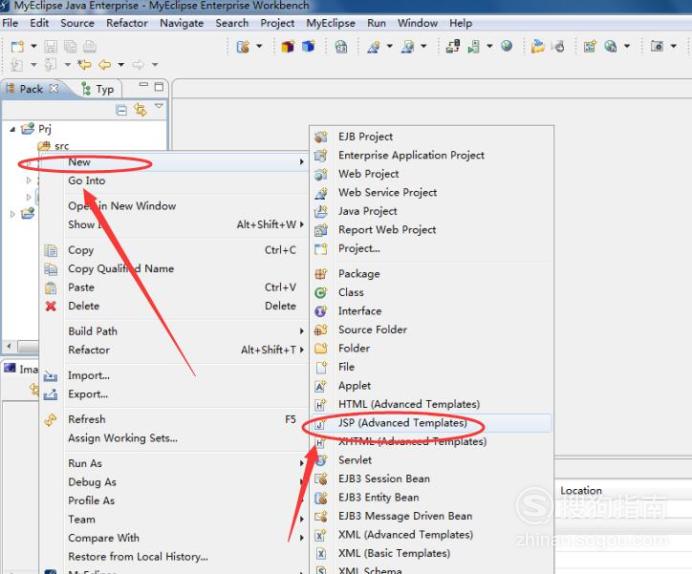Viewport: 692px width, 574px height.
Task: Open the Run menu
Action: coord(376,23)
